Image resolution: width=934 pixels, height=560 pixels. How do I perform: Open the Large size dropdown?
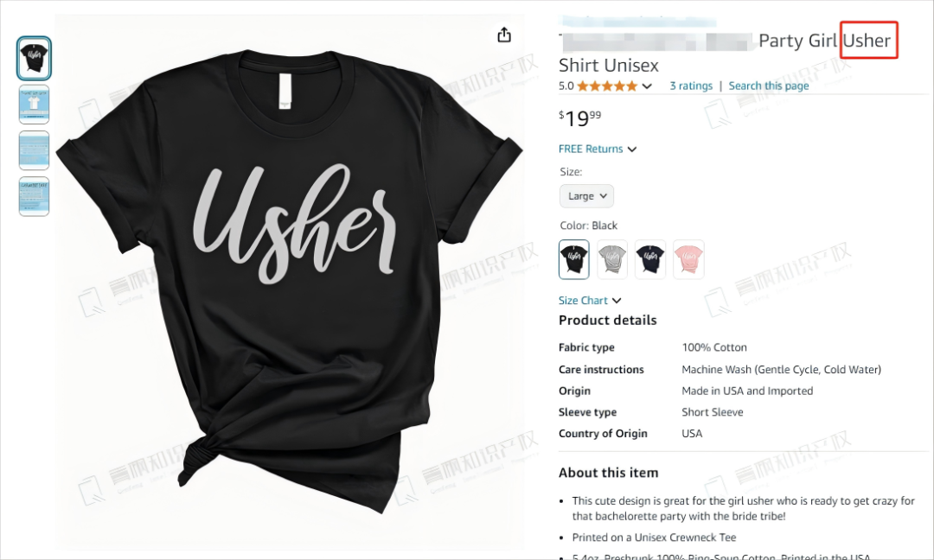(x=586, y=196)
